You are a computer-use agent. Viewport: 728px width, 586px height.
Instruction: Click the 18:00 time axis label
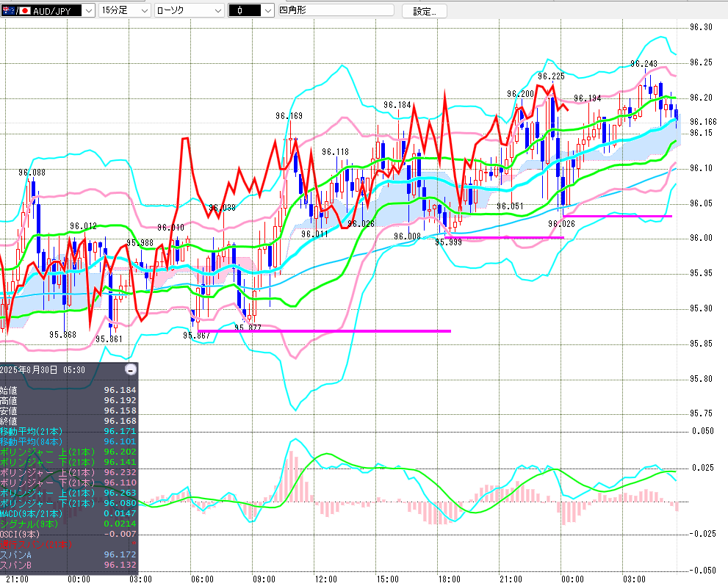[x=450, y=579]
